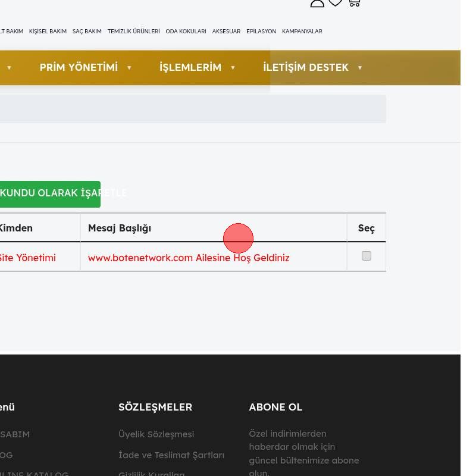Open the EPİLASYON category
This screenshot has height=476, width=476.
tap(261, 32)
